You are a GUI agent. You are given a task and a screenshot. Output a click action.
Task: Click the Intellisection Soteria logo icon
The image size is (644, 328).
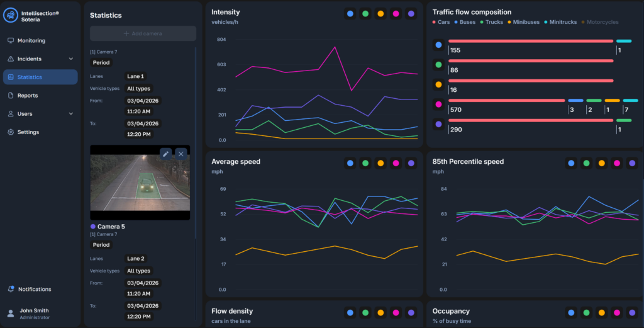[x=11, y=15]
